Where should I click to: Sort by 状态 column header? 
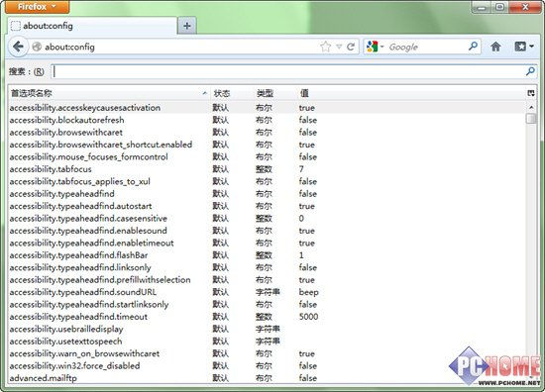(x=232, y=93)
